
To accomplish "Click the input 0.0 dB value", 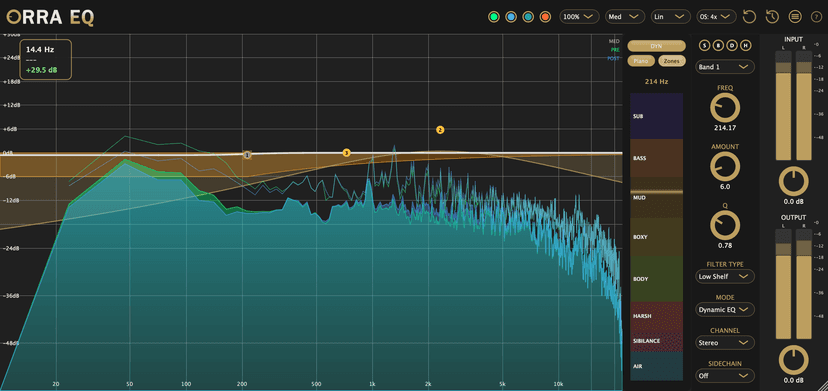I will tap(794, 202).
